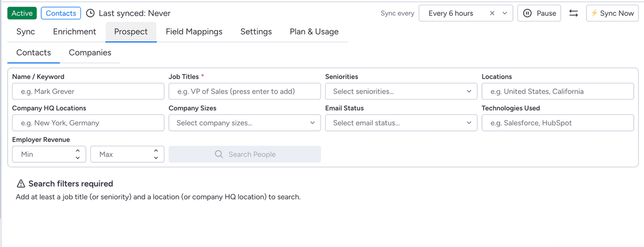Click the Company HQ Locations field
The width and height of the screenshot is (644, 247).
click(x=88, y=123)
